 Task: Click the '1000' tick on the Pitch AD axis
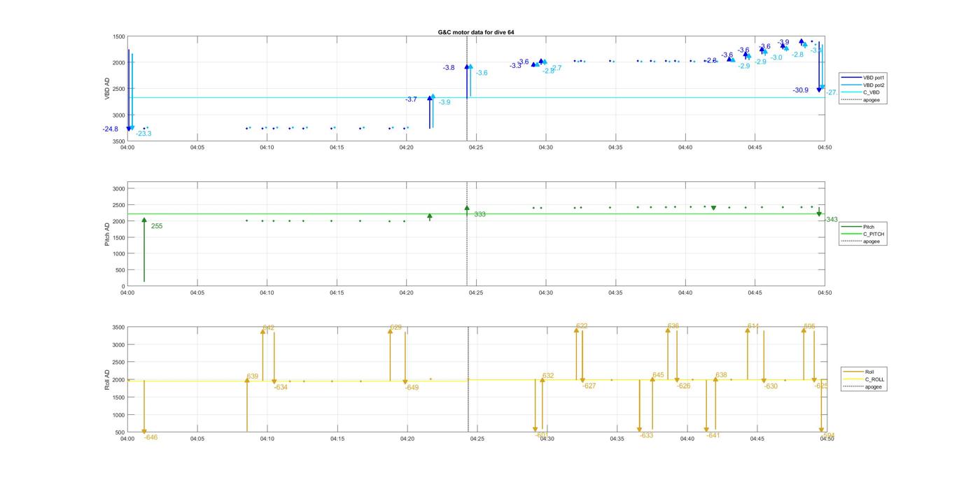[119, 254]
